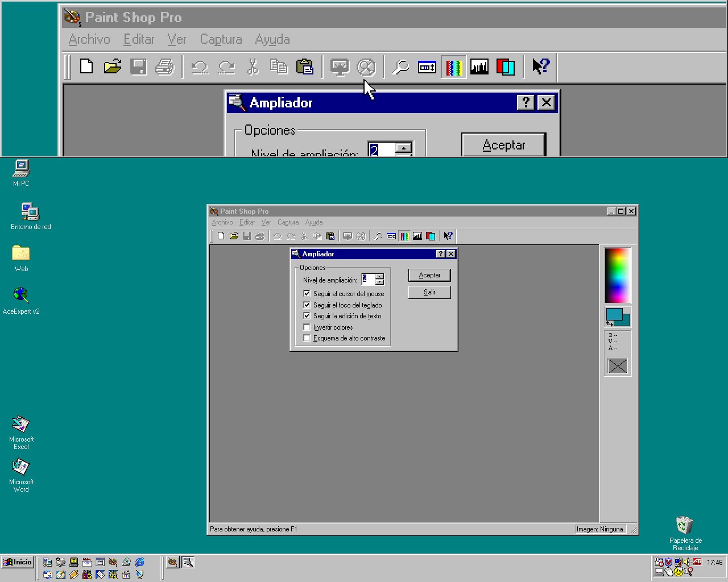Click the ATI tray icon
The width and height of the screenshot is (728, 582).
pos(697,562)
